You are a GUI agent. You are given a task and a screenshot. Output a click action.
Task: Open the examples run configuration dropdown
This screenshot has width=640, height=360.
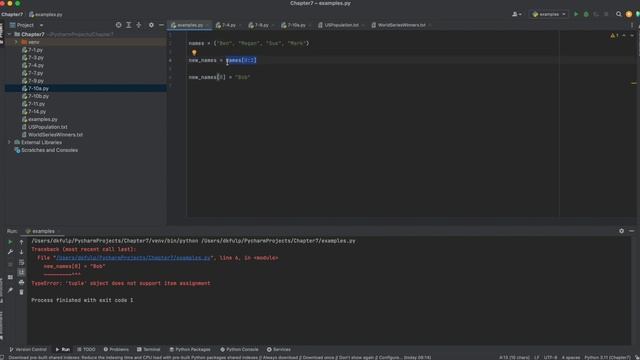[549, 14]
